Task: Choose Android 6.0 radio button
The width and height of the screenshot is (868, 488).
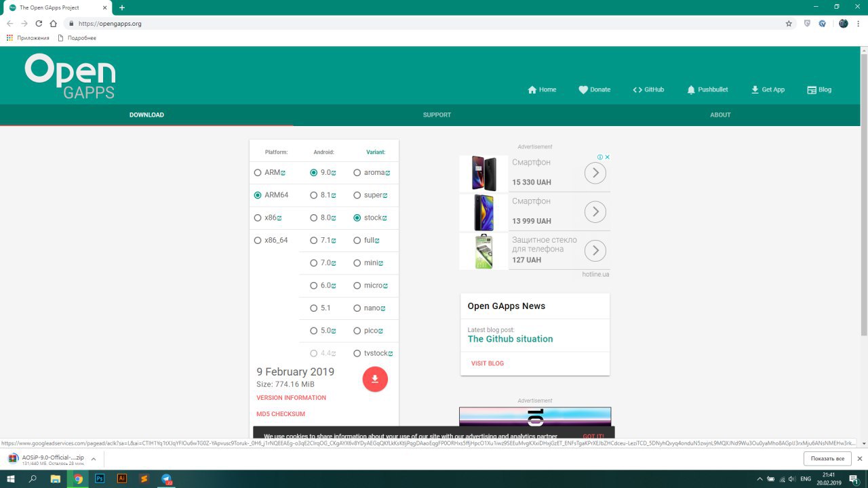Action: pos(313,285)
